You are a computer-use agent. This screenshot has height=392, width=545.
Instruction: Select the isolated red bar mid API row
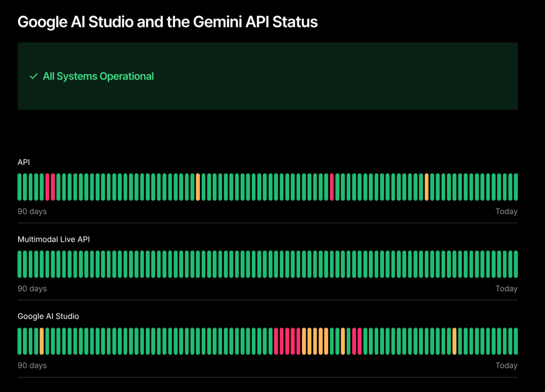click(x=332, y=187)
